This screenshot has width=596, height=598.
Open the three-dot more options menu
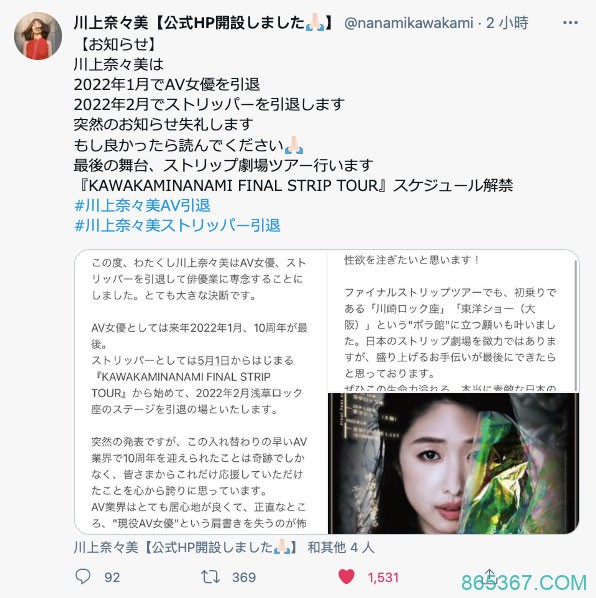coord(570,23)
